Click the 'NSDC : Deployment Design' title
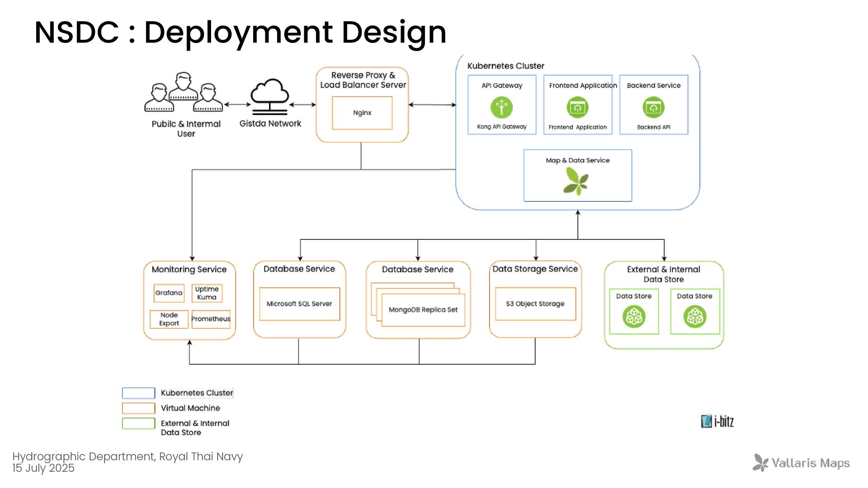Image resolution: width=868 pixels, height=488 pixels. (241, 33)
